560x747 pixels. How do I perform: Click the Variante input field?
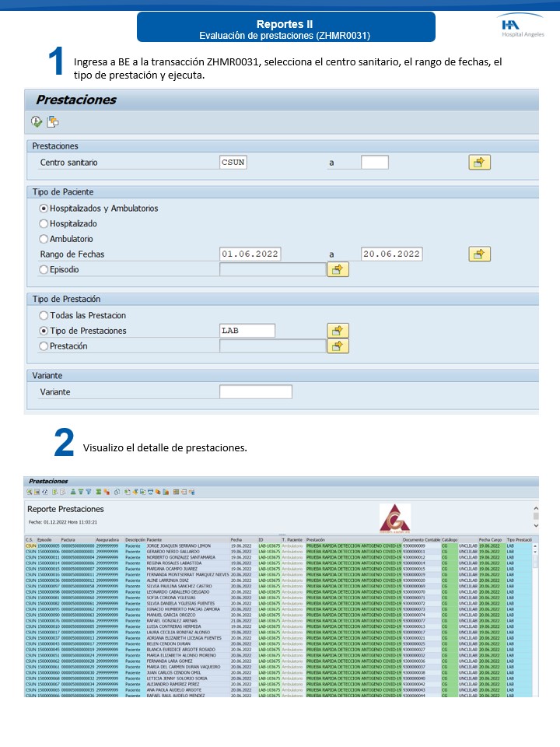click(x=255, y=392)
